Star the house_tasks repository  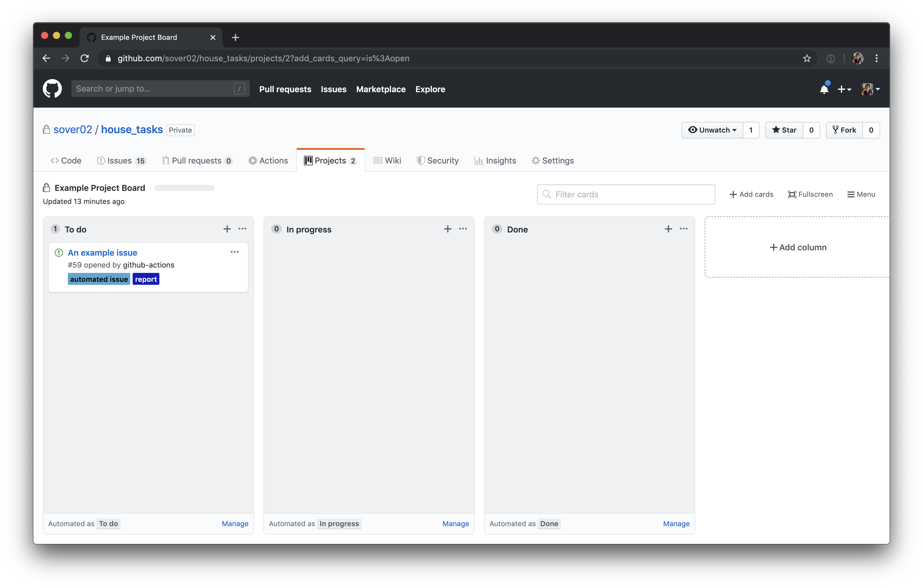(784, 130)
